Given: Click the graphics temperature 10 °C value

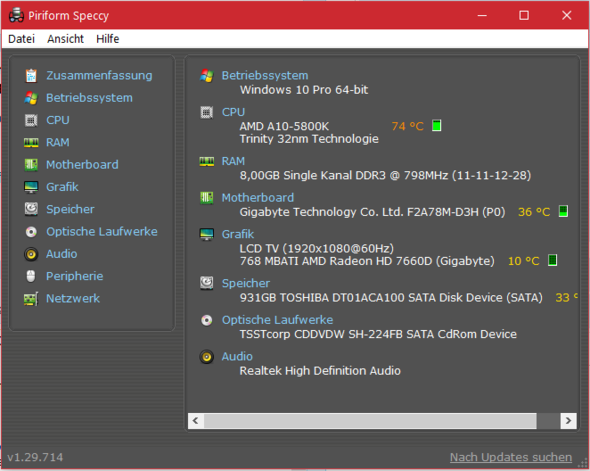Looking at the screenshot, I should (523, 261).
